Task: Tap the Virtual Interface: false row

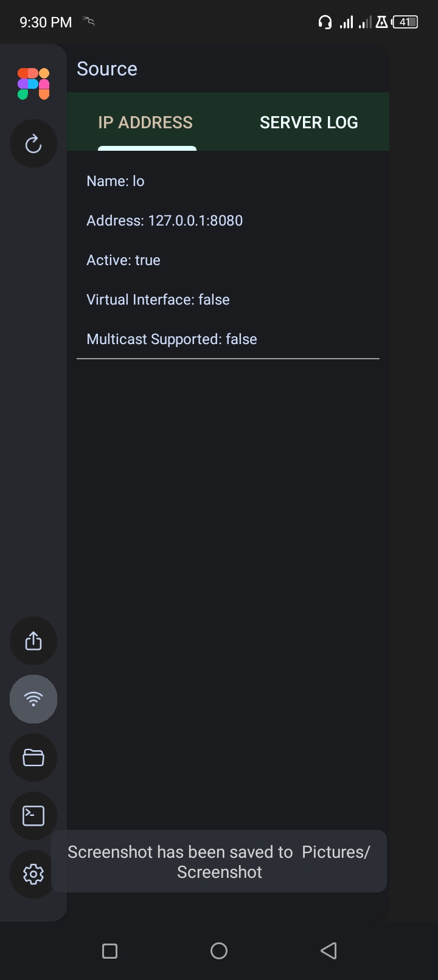Action: 158,299
